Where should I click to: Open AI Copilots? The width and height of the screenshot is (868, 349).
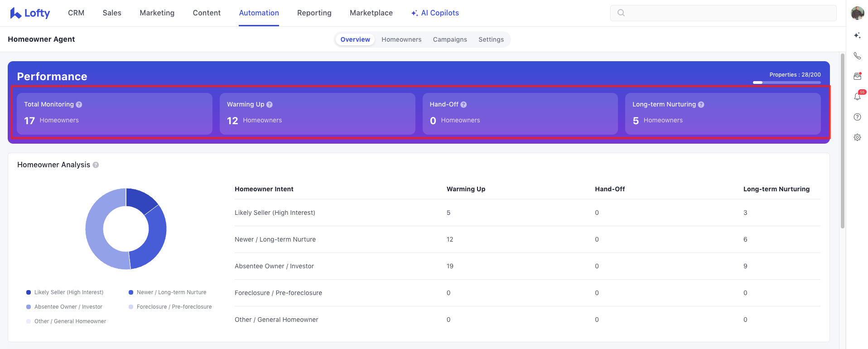point(435,13)
